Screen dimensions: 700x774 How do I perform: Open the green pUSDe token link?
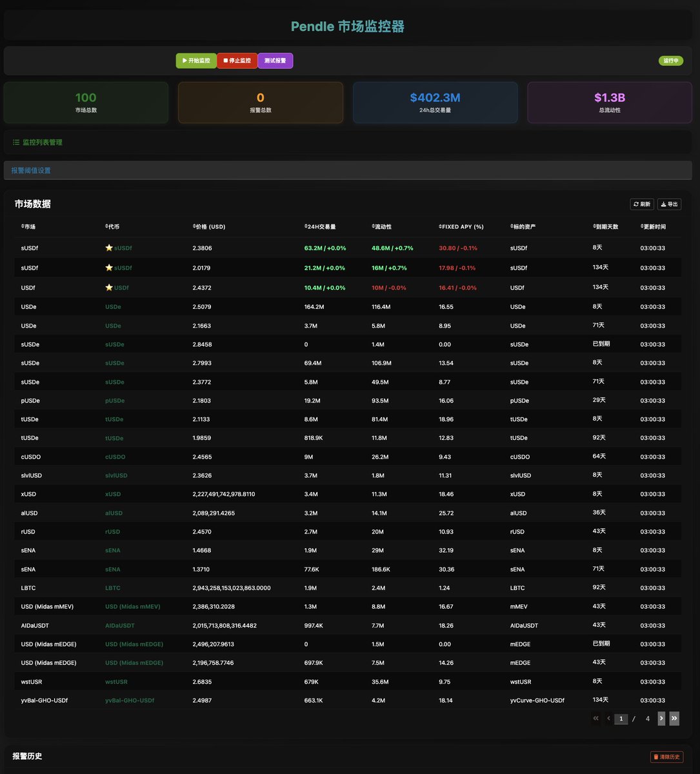[x=115, y=401]
